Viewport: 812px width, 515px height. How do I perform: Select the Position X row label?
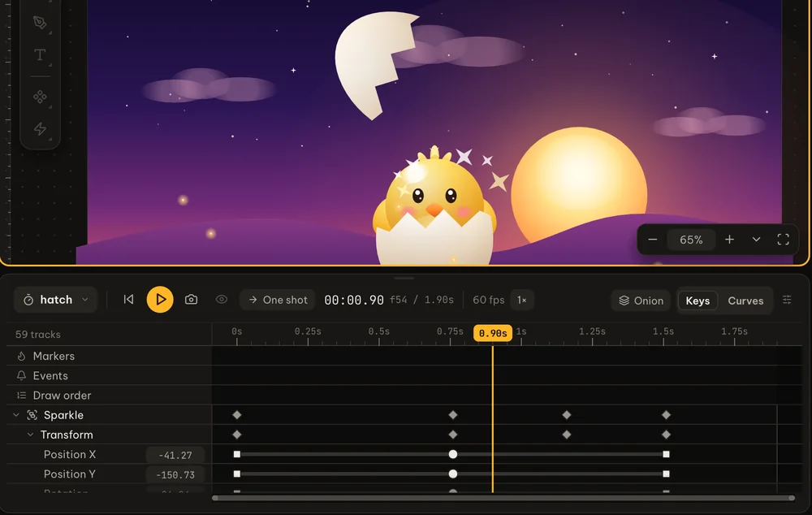[69, 454]
